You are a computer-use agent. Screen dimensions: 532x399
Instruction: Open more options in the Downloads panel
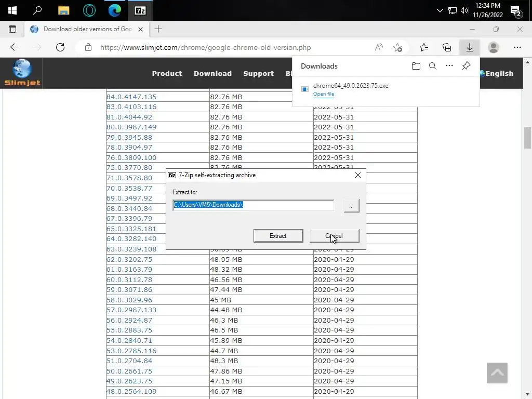pyautogui.click(x=449, y=66)
